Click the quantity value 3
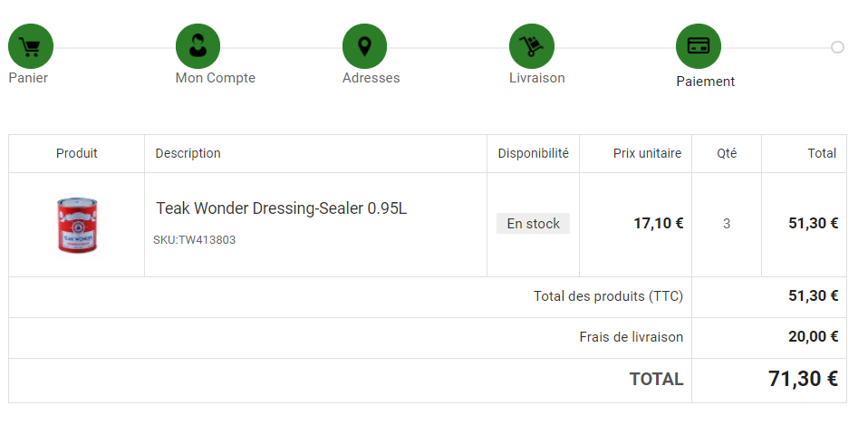Viewport: 868px width, 425px height. (x=727, y=224)
